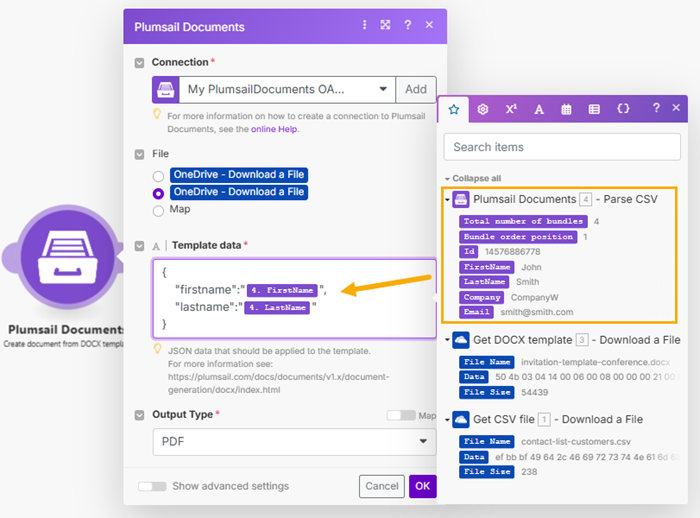Viewport: 700px width, 518px height.
Task: Click into the Search items field
Action: tap(562, 147)
